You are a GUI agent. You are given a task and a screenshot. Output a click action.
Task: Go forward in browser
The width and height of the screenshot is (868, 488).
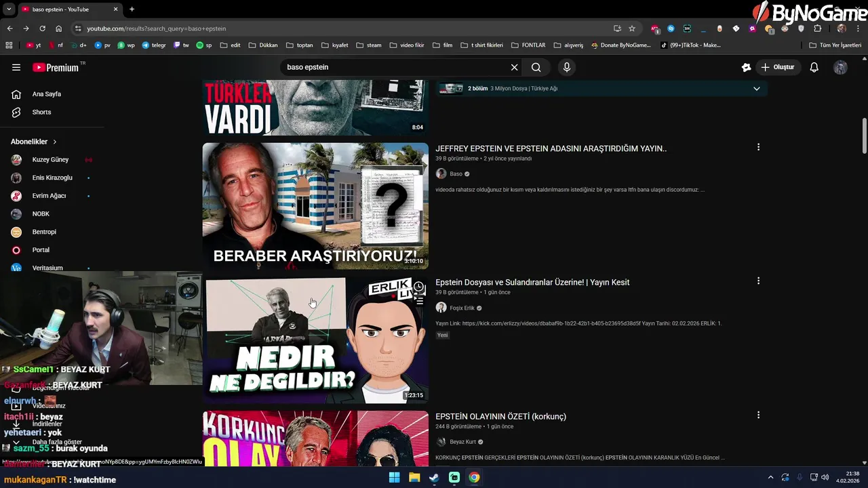coord(26,28)
